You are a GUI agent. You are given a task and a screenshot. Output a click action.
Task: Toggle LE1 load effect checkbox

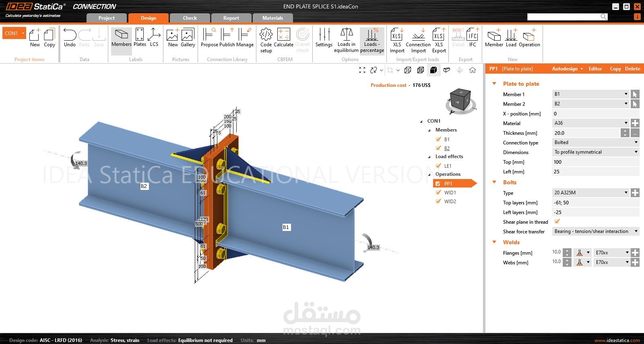coord(438,165)
